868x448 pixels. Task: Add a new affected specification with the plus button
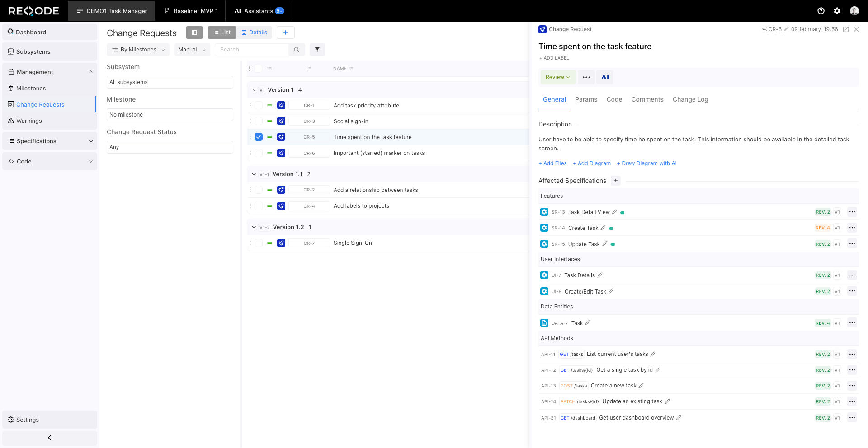point(616,181)
